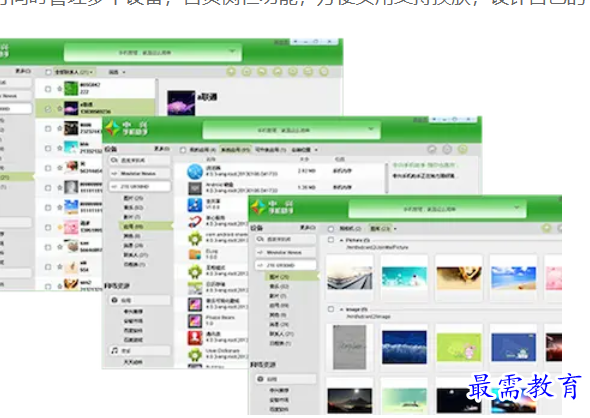
Task: Favorite the green-avatar contact via its star
Action: [59, 89]
